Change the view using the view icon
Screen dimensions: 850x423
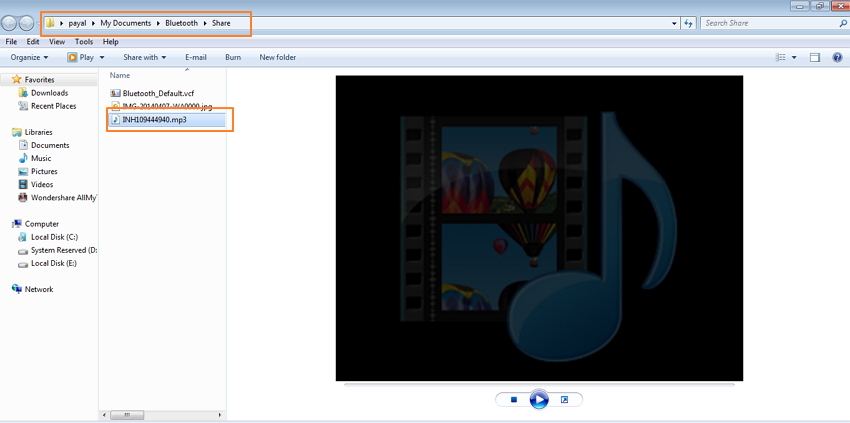781,57
